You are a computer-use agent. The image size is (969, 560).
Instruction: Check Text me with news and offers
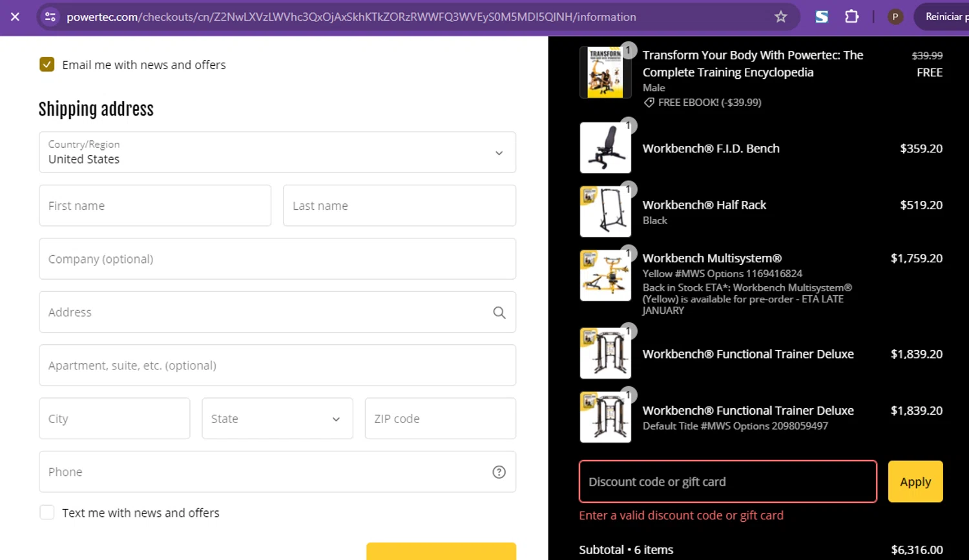coord(47,512)
